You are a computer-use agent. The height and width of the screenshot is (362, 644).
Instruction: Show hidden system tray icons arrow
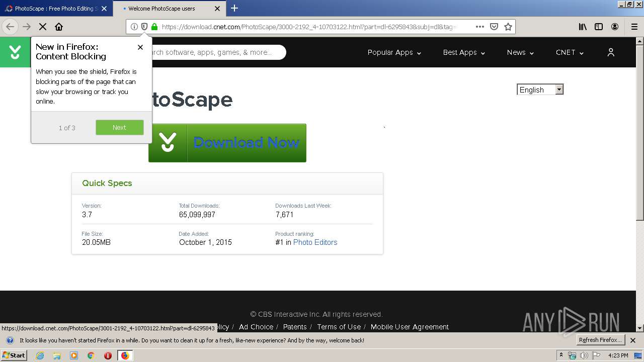click(x=561, y=355)
